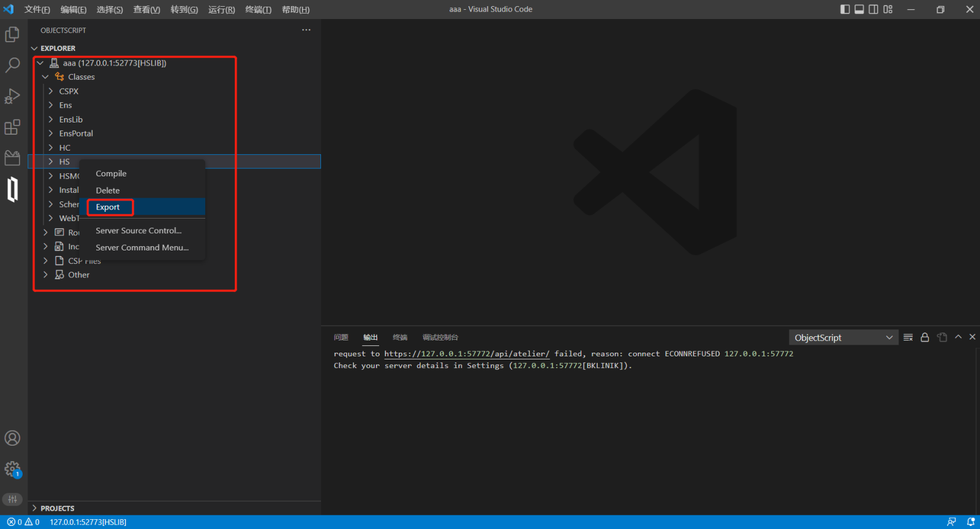Open the Accounts menu icon
Screen dimensions: 980x529
12,438
